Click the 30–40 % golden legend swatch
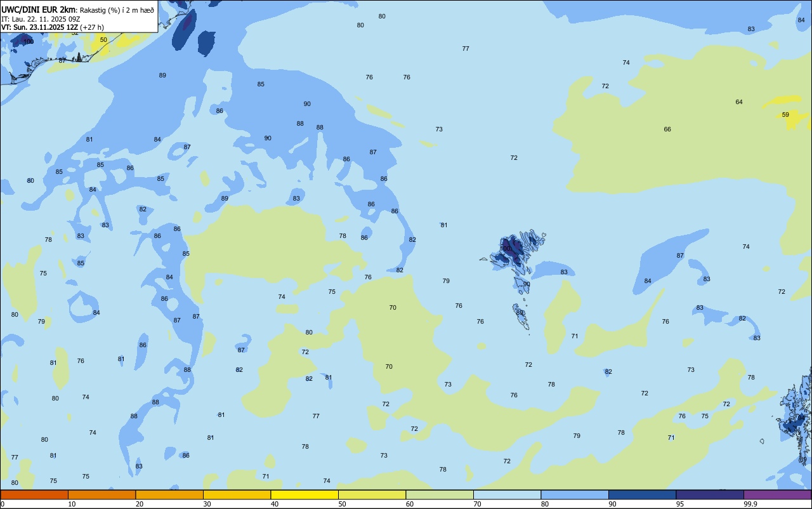This screenshot has width=812, height=509. tap(237, 494)
